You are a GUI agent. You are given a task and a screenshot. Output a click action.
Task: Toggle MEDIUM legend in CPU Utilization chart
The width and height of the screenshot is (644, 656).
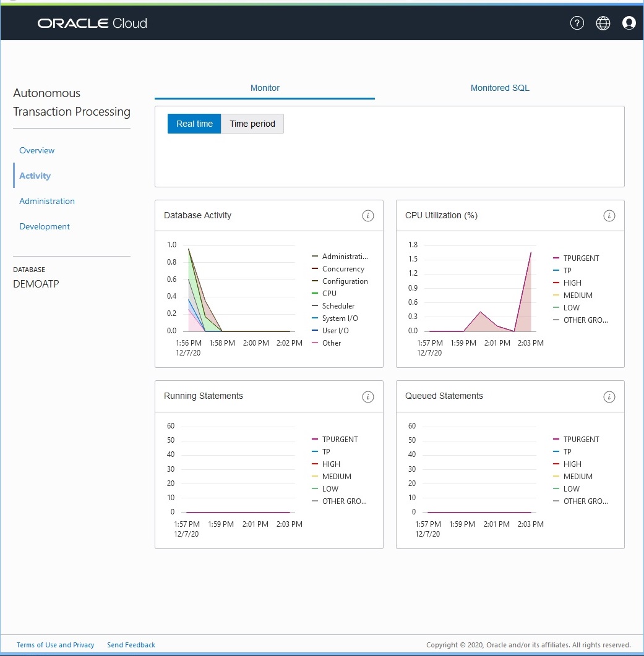(573, 295)
